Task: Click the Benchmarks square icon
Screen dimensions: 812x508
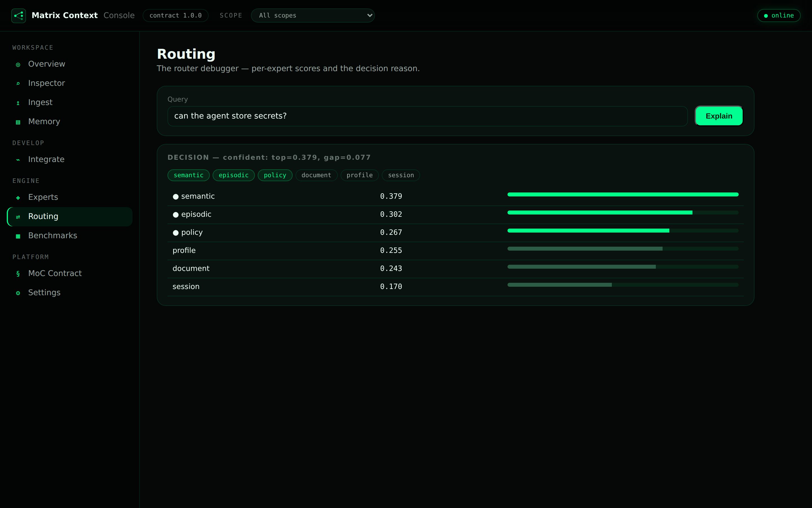Action: coord(18,236)
